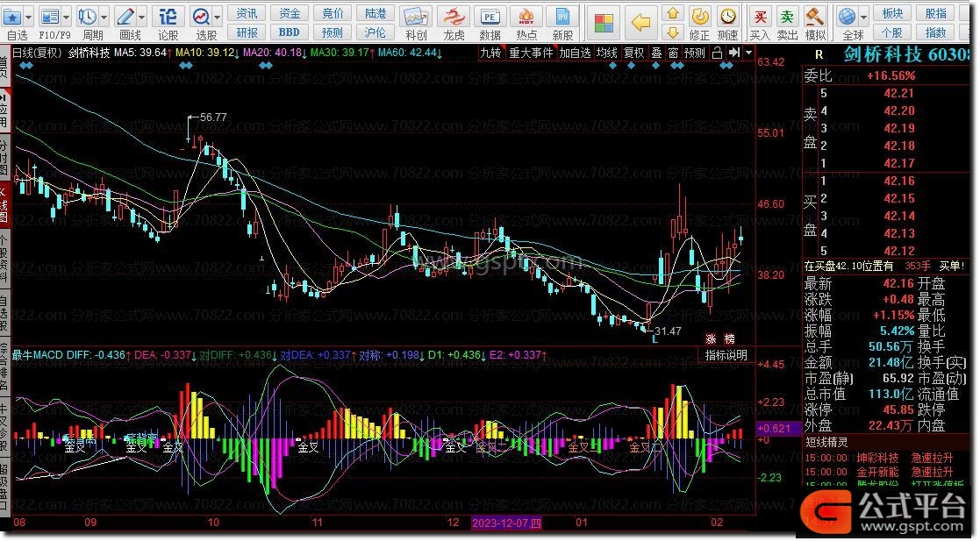980x541 pixels.
Task: Click the yellow up arrow icon
Action: tap(673, 13)
